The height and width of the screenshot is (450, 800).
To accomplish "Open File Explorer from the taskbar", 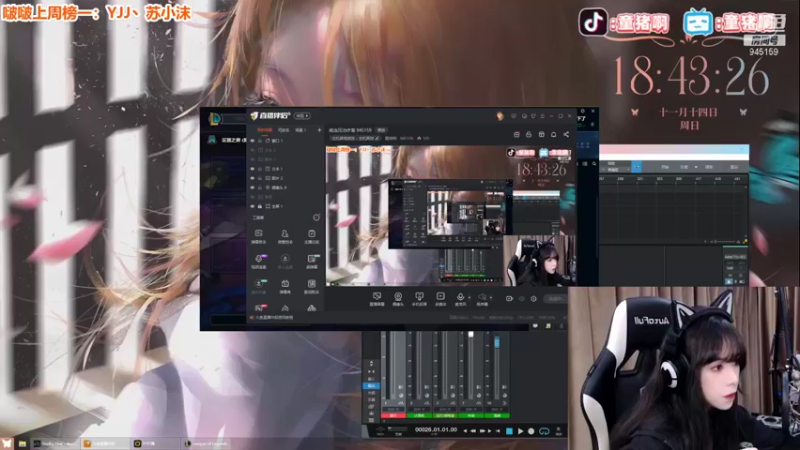I will point(22,443).
